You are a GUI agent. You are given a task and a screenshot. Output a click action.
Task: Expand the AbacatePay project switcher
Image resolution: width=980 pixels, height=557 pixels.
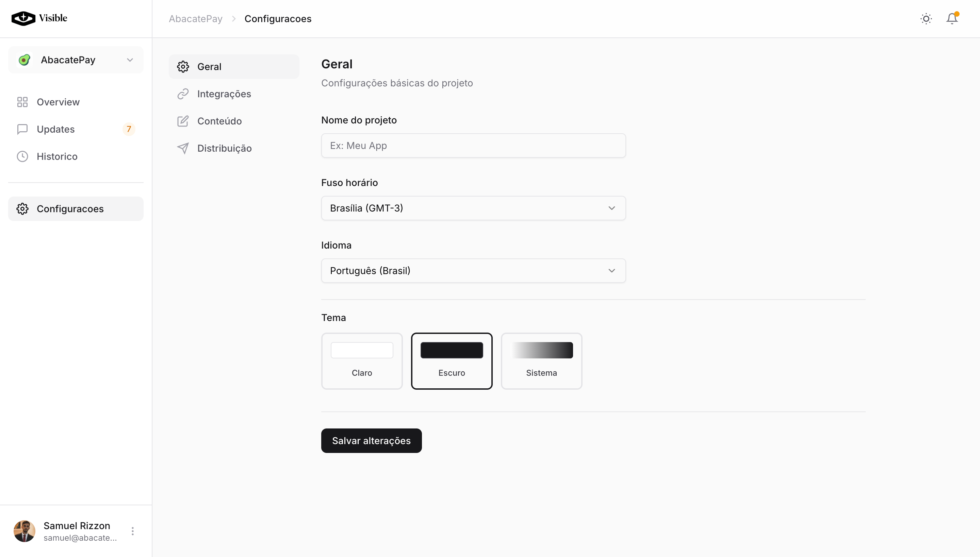76,60
